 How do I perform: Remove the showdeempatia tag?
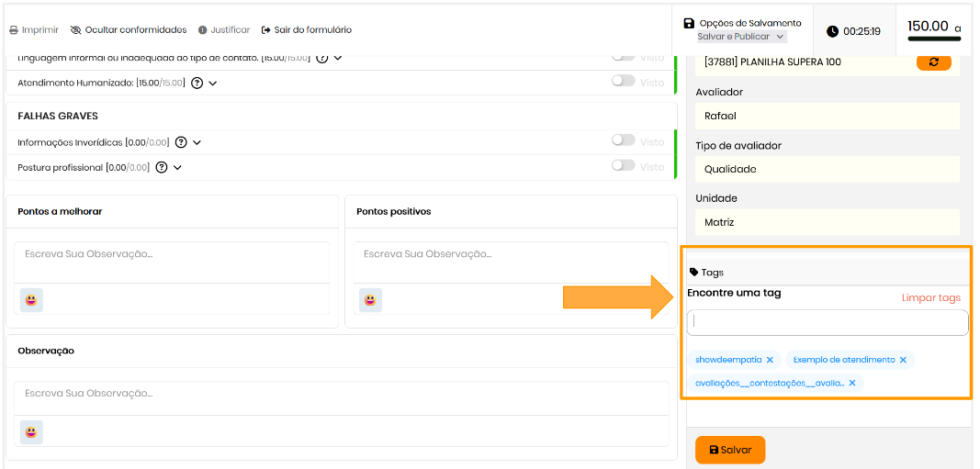coord(770,360)
